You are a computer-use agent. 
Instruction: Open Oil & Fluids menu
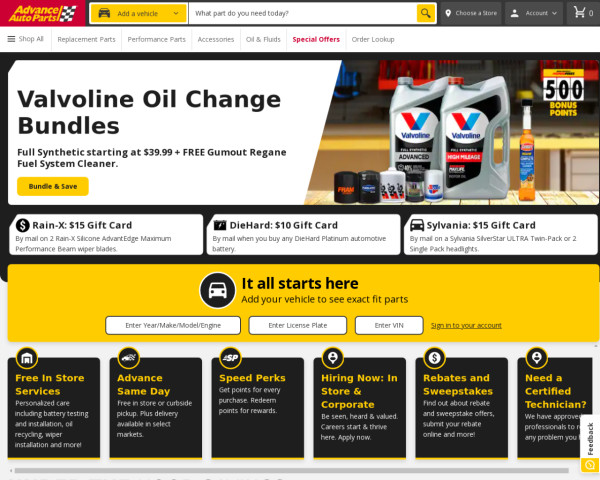click(x=263, y=39)
